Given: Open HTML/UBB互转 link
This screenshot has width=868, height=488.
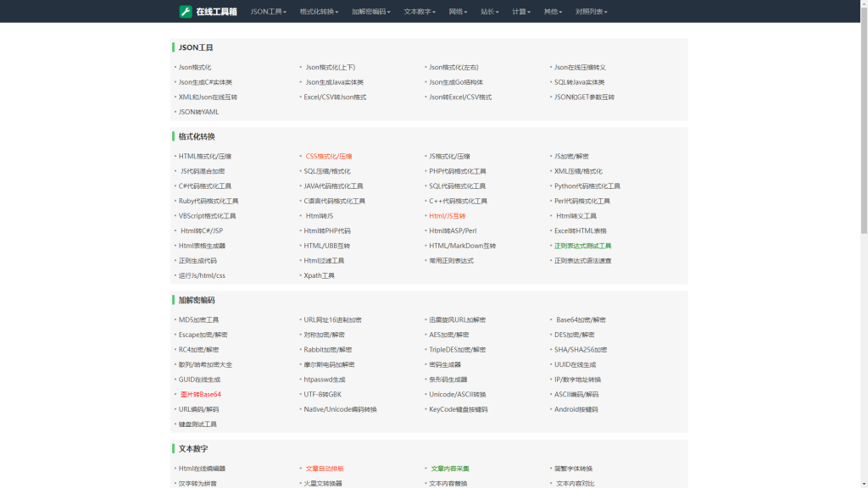Looking at the screenshot, I should 326,247.
